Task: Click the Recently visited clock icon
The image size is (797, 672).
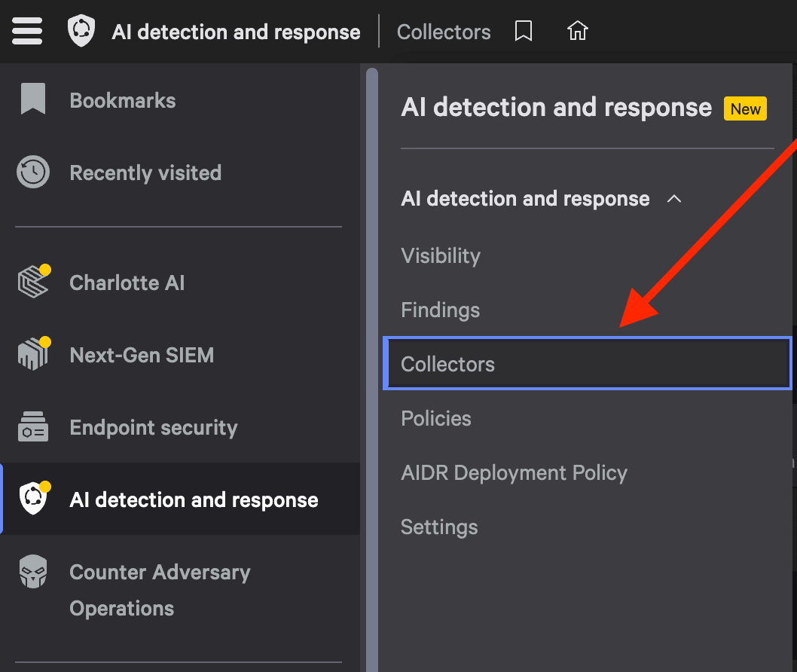Action: click(33, 172)
